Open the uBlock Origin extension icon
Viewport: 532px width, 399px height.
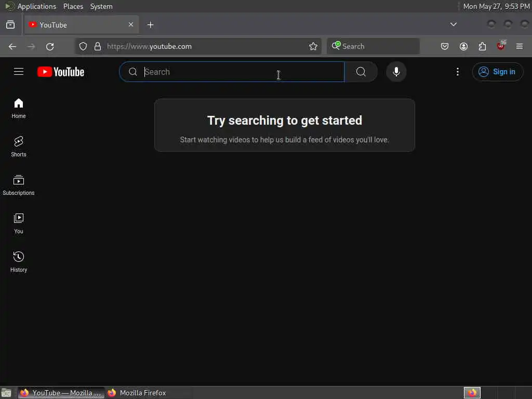pyautogui.click(x=501, y=46)
